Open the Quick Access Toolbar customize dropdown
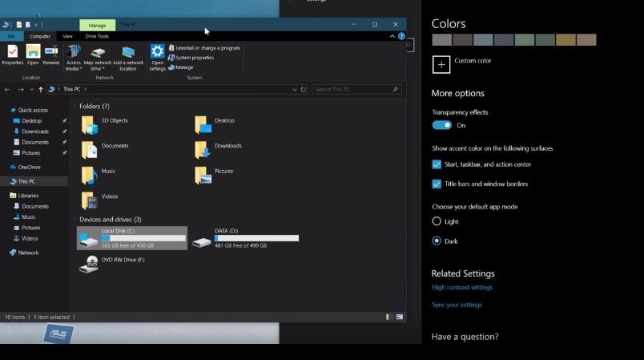 pos(36,25)
